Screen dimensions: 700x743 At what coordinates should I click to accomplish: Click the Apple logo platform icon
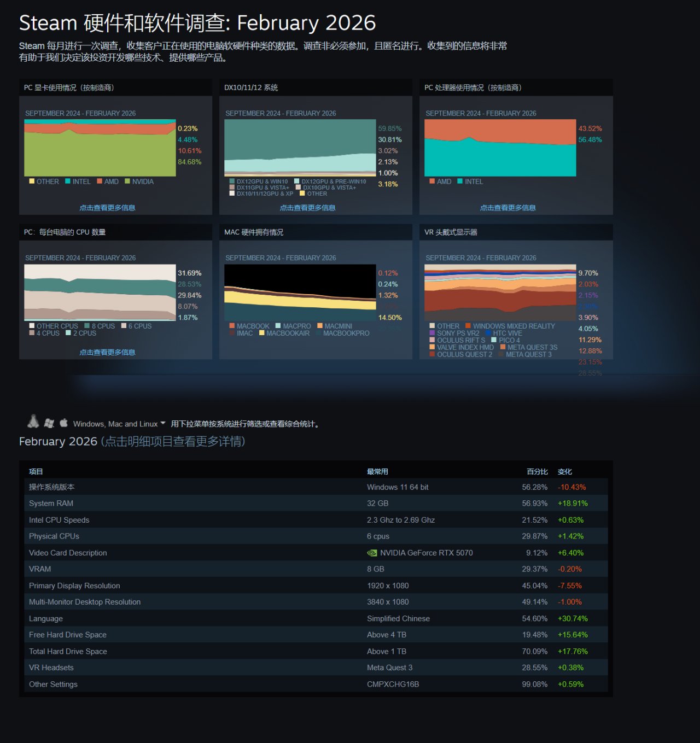[64, 423]
